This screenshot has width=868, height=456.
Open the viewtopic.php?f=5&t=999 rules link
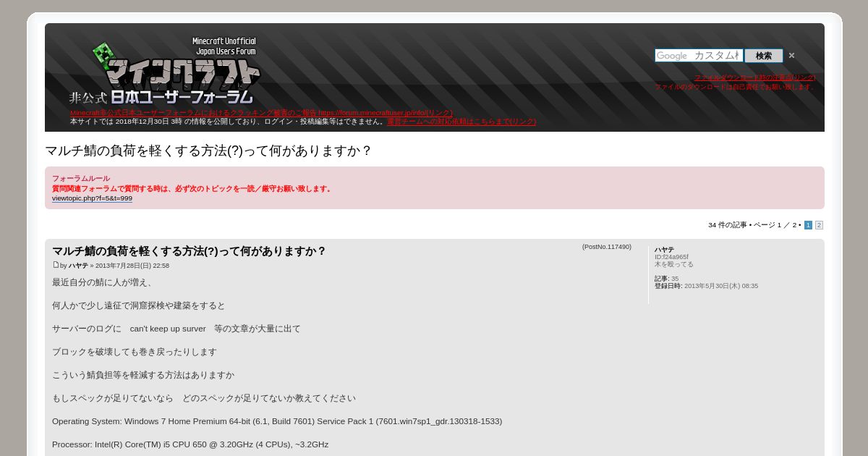pyautogui.click(x=92, y=198)
